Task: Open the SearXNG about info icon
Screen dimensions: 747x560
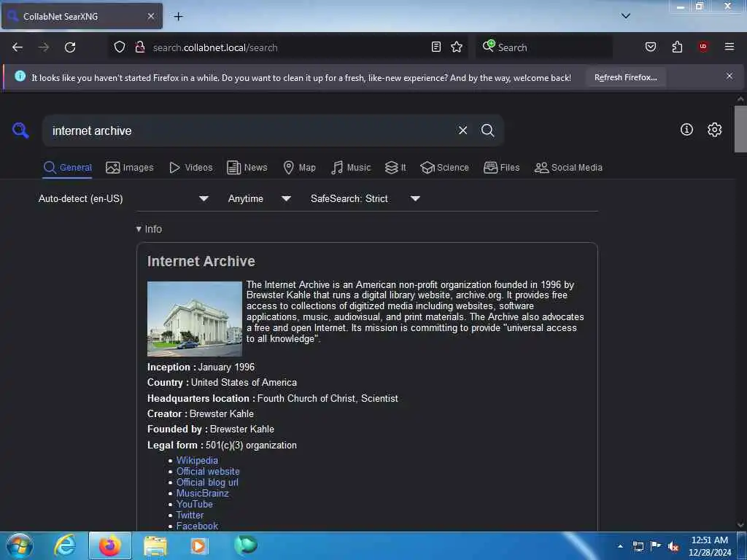Action: click(x=686, y=130)
